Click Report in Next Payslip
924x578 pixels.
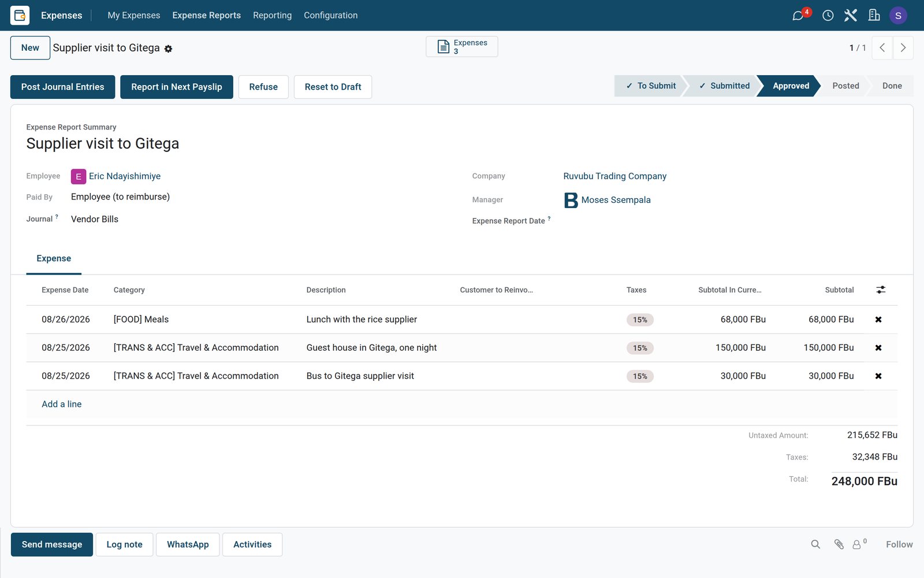[x=177, y=87]
